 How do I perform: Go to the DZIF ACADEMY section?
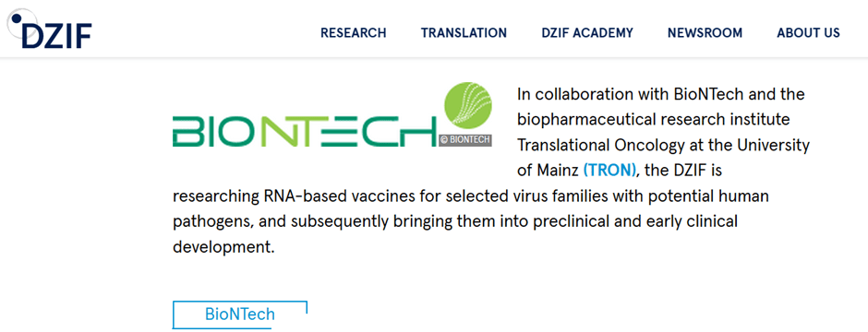tap(587, 33)
